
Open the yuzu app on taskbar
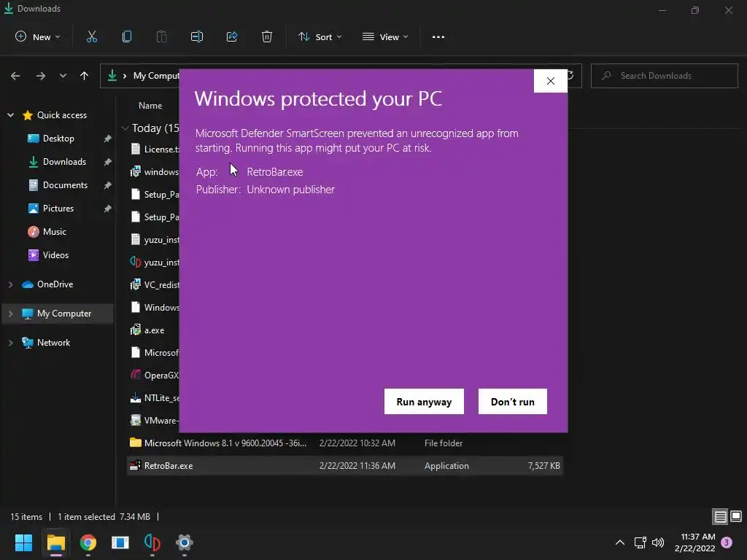(x=152, y=542)
